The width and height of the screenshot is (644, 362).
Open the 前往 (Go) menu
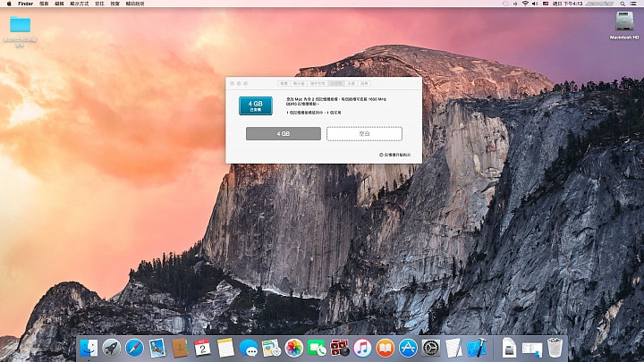pos(99,4)
